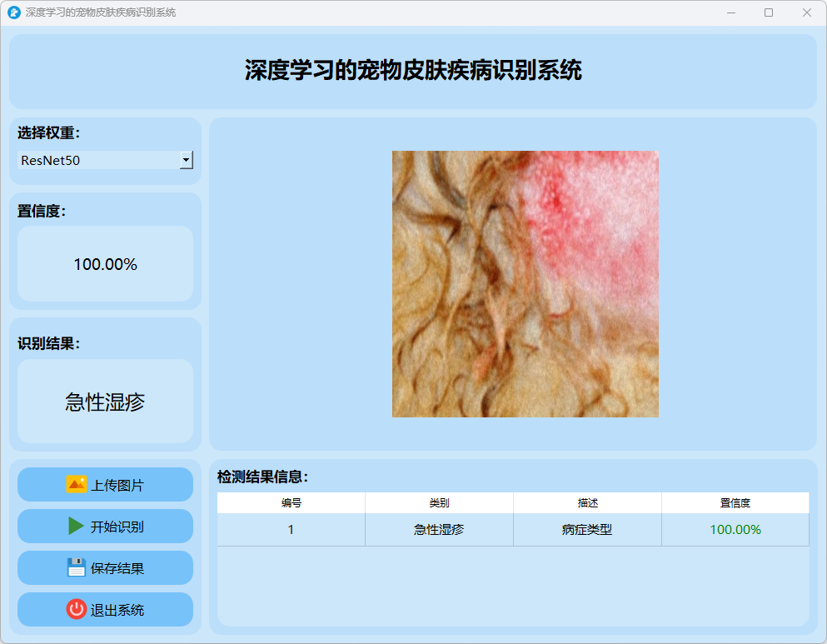827x644 pixels.
Task: Maximize the window
Action: 769,12
